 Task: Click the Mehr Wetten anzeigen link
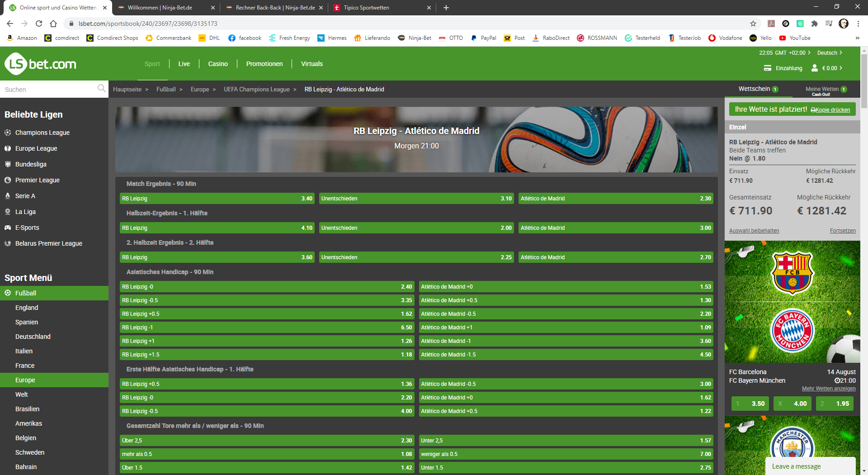pyautogui.click(x=829, y=389)
